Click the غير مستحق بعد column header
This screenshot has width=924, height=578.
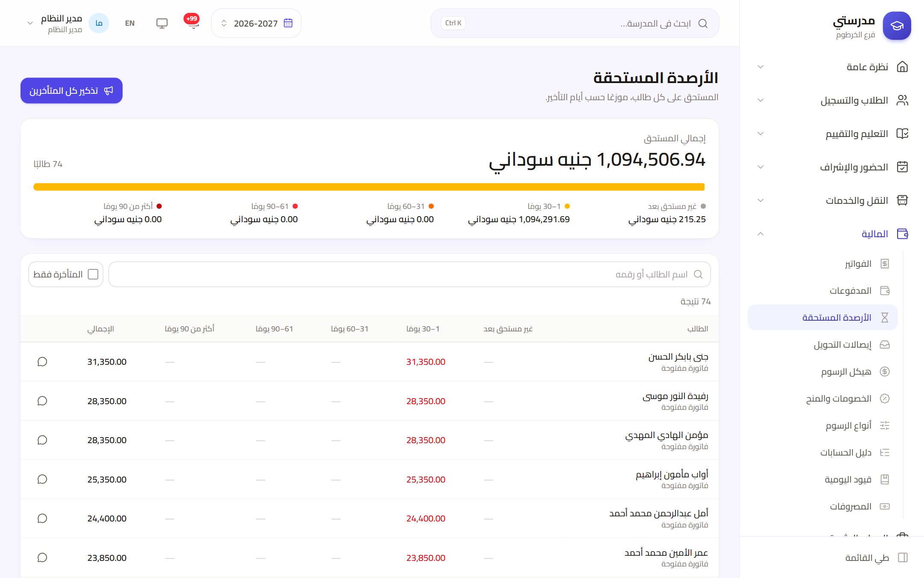[508, 329]
